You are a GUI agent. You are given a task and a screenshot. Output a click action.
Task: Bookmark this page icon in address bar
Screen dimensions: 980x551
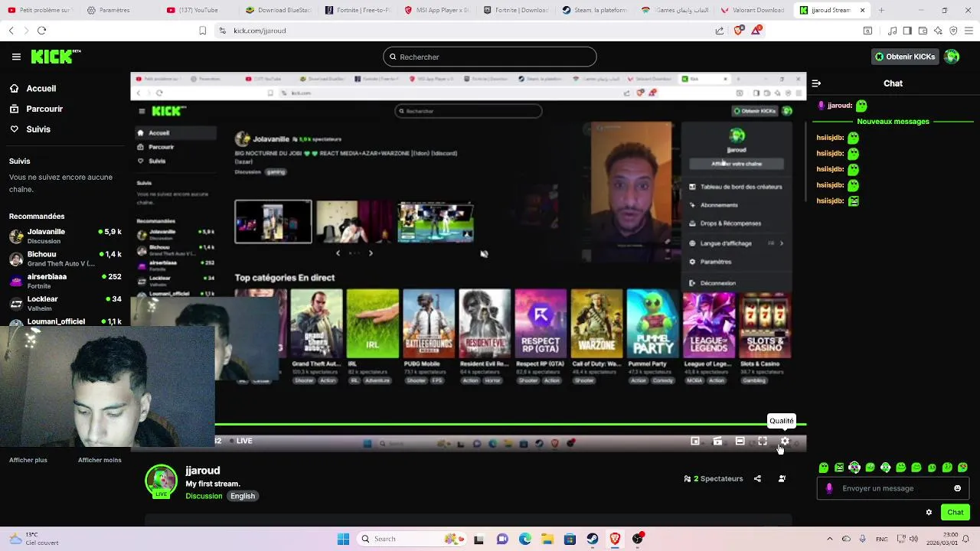(x=202, y=31)
